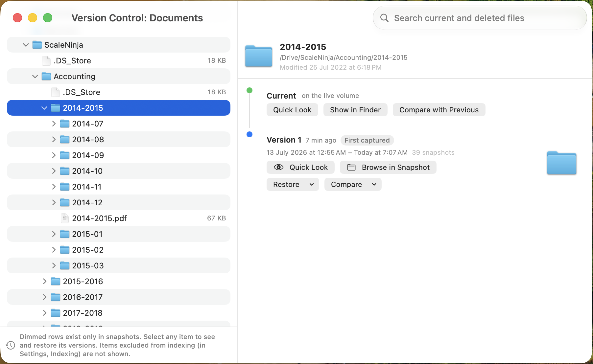Expand the 2016-2017 folder
The height and width of the screenshot is (364, 593).
point(44,297)
